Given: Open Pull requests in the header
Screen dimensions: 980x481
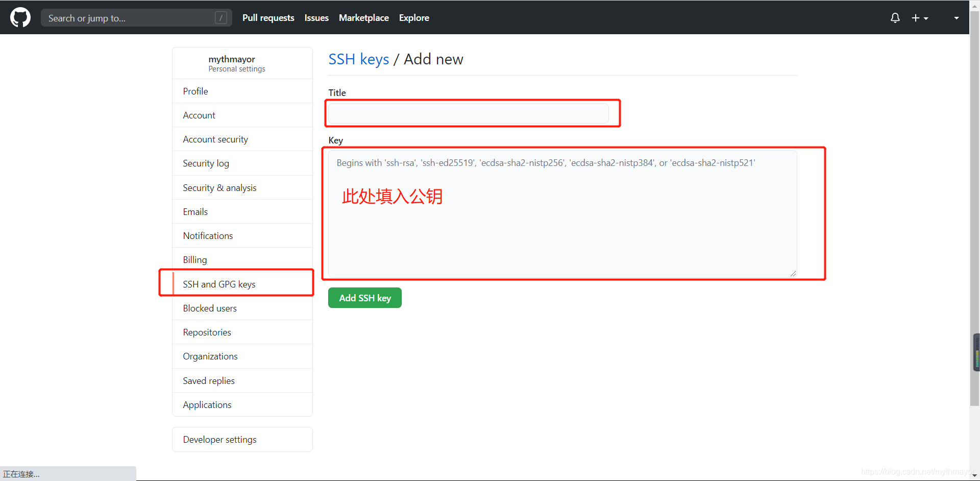Looking at the screenshot, I should (268, 18).
